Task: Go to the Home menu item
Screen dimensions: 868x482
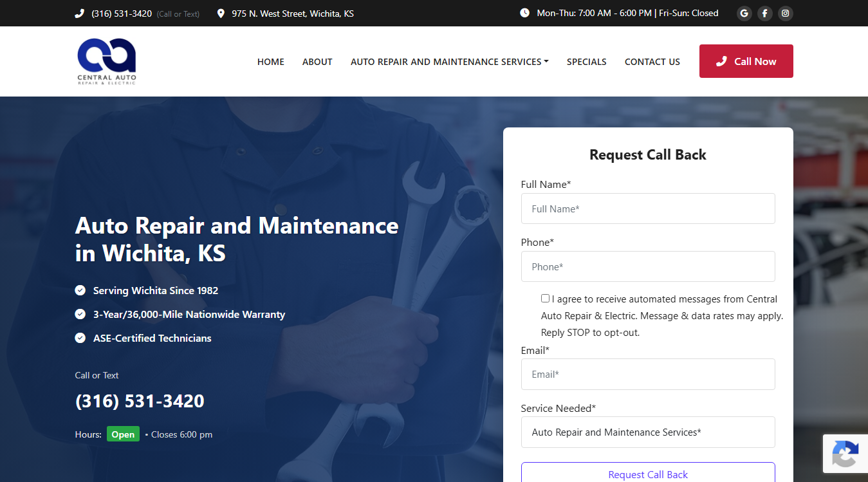Action: click(x=271, y=62)
